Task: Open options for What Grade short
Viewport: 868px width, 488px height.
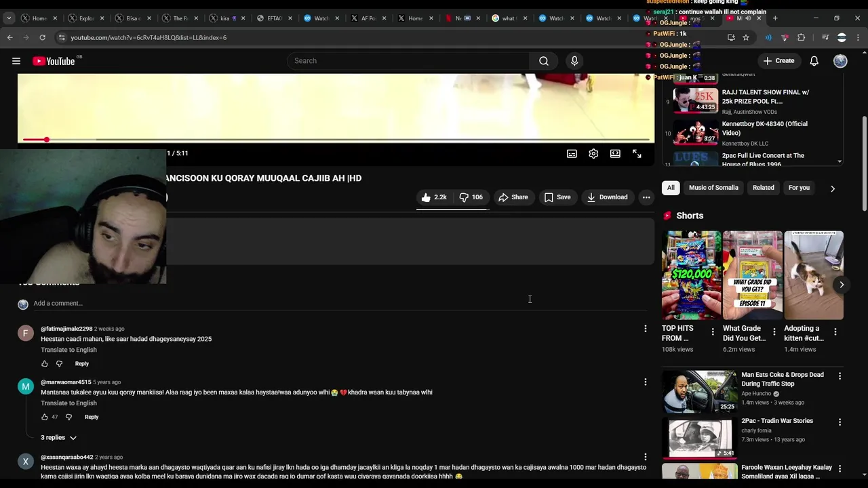Action: (x=774, y=331)
